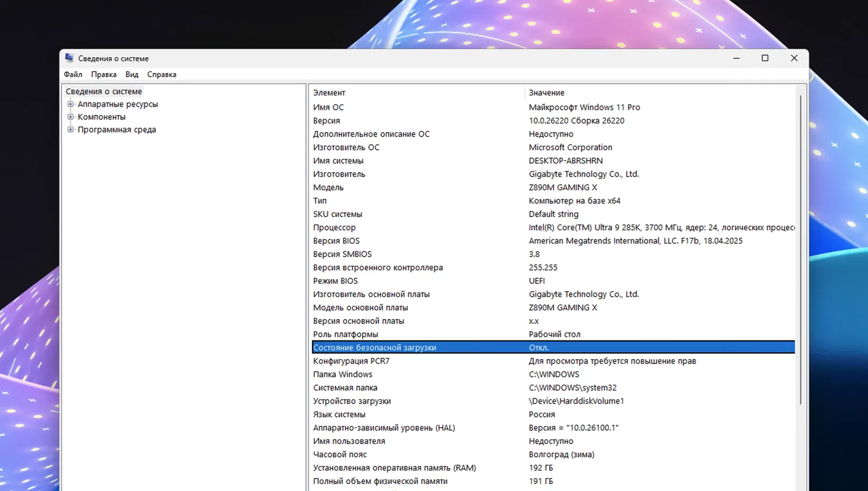This screenshot has width=868, height=491.
Task: Select the Роль платформы row
Action: coord(553,334)
